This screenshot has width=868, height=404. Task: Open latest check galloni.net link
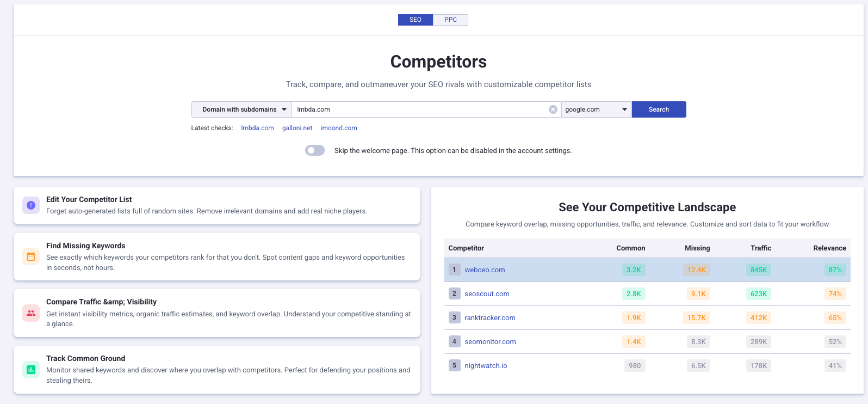coord(297,128)
